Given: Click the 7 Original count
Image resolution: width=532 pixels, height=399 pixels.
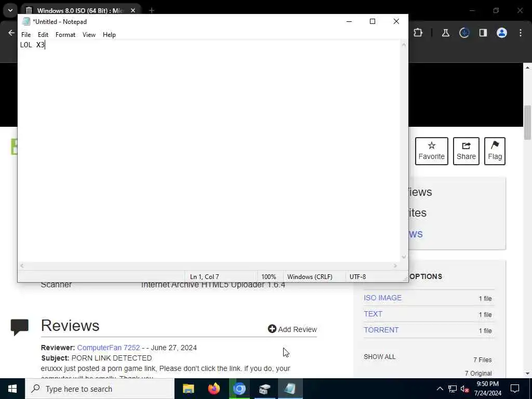Looking at the screenshot, I should 478,373.
